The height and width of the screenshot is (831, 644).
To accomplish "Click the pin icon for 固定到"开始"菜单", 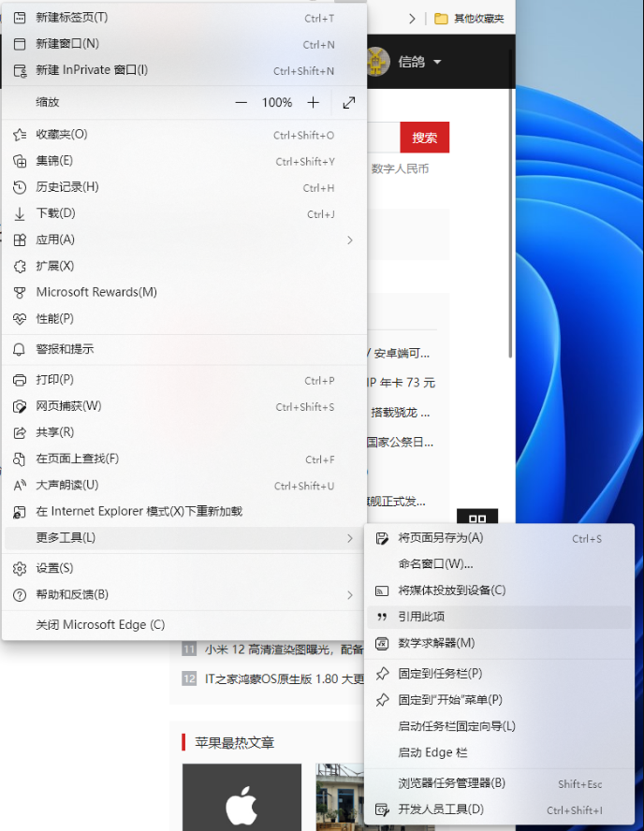I will 382,700.
